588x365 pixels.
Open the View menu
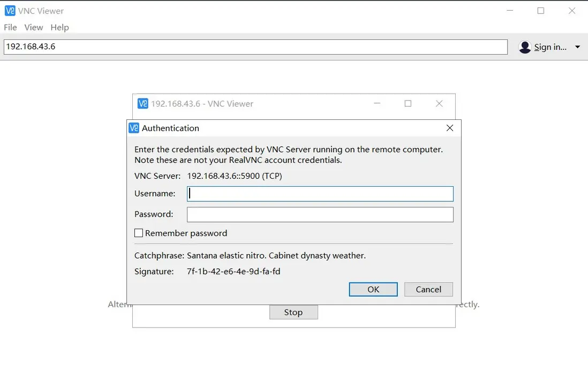[33, 27]
